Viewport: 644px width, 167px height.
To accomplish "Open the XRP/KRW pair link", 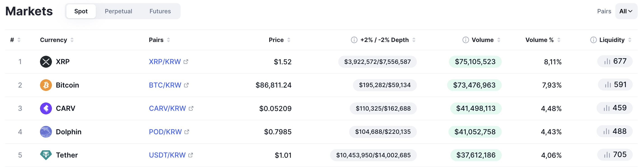I will point(165,62).
